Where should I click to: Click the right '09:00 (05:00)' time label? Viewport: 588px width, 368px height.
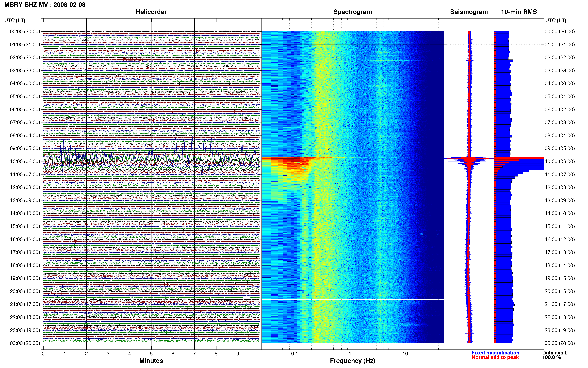(560, 148)
